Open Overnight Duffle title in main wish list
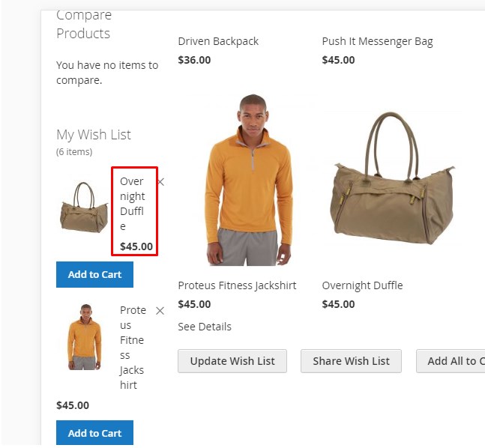The width and height of the screenshot is (485, 448). pyautogui.click(x=362, y=285)
